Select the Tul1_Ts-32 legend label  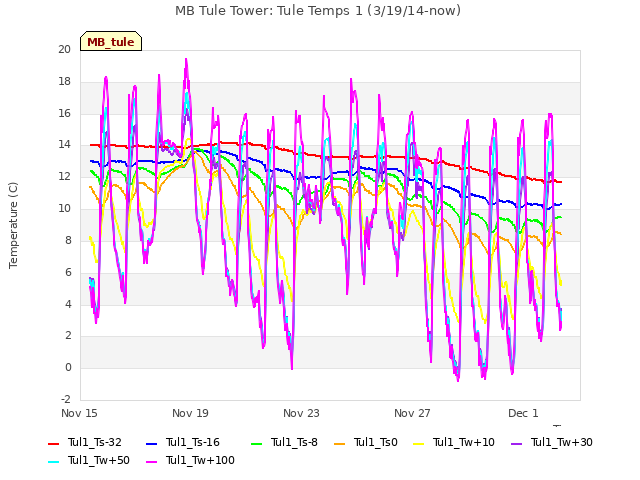(x=95, y=442)
